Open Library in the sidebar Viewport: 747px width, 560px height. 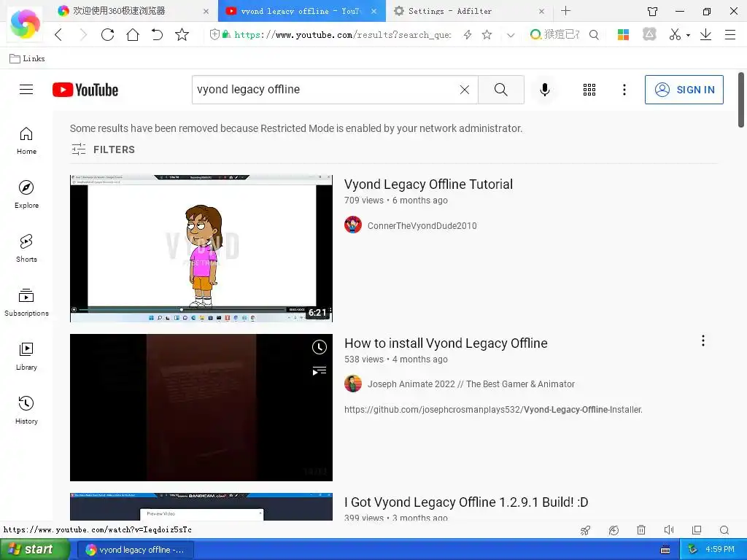[x=26, y=356]
